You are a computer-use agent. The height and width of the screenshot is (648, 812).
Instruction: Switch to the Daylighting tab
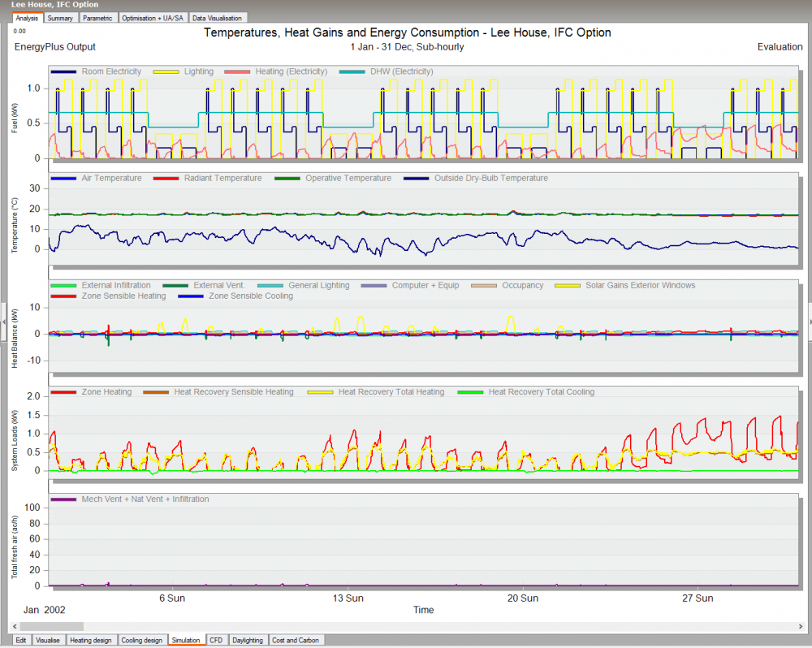(x=248, y=640)
